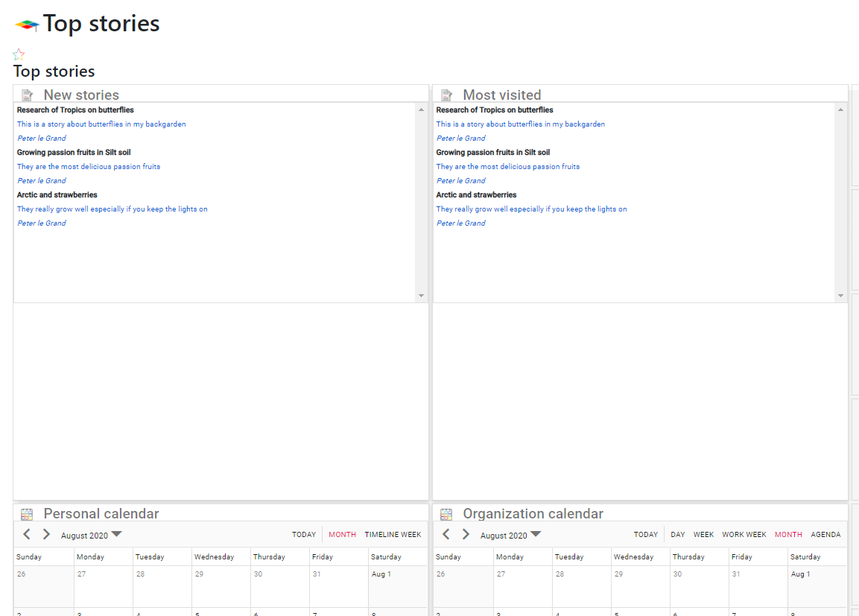Viewport: 859px width, 616px height.
Task: Select MONTH view in Organization calendar
Action: point(788,534)
